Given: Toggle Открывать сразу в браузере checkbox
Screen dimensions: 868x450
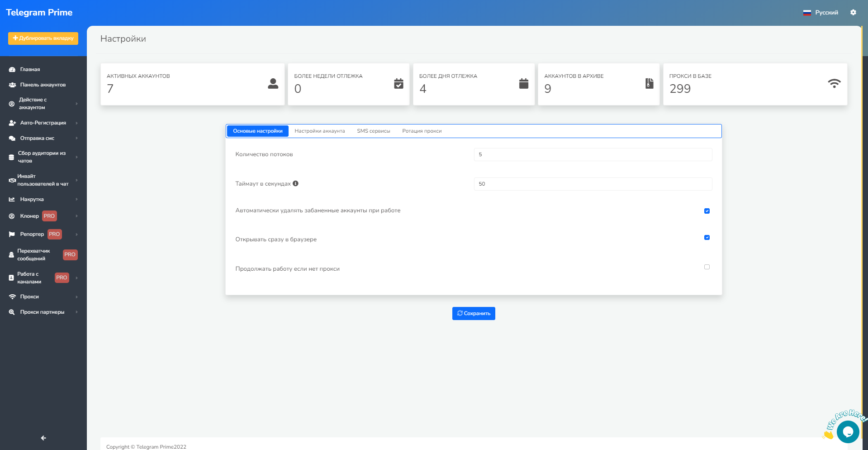Looking at the screenshot, I should point(707,238).
